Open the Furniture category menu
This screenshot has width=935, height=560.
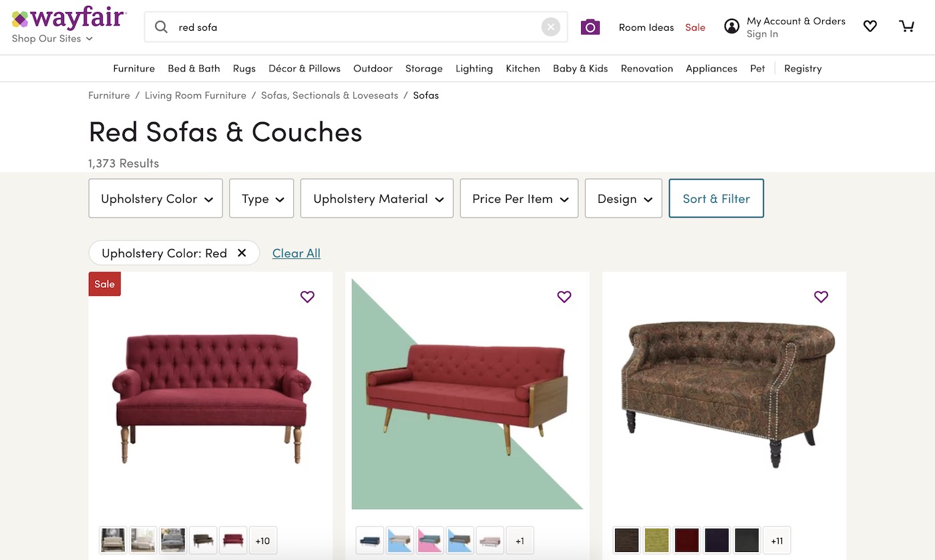click(x=134, y=69)
